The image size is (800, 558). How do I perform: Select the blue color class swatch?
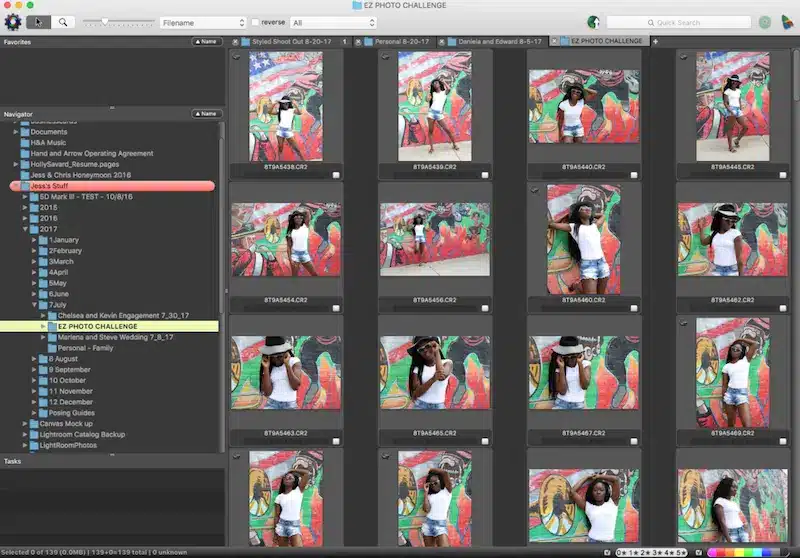(x=767, y=552)
